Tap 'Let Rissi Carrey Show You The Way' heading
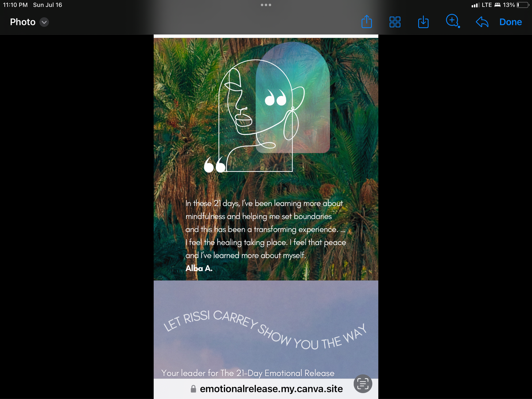The width and height of the screenshot is (532, 399). point(265,330)
